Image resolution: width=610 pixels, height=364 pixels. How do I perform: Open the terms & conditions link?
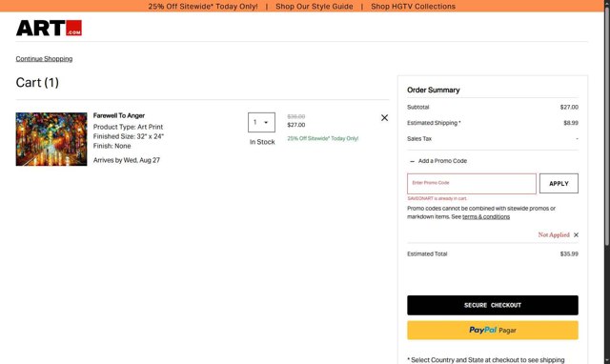click(486, 217)
